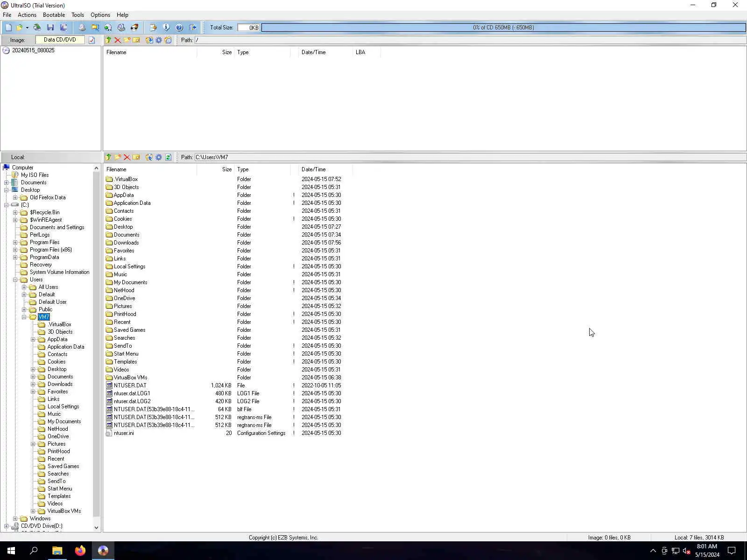The image size is (747, 560).
Task: Select 20240515_080025 in the image tree
Action: [x=33, y=50]
